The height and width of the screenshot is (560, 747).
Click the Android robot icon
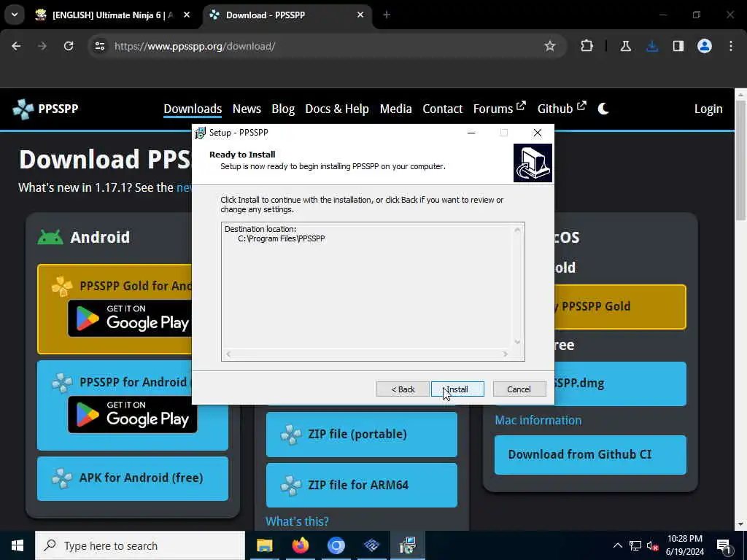[x=50, y=237]
